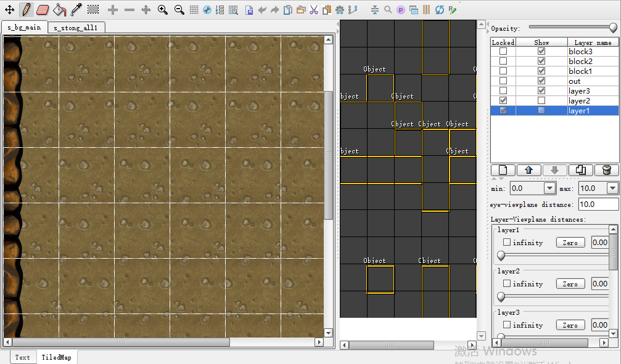
Task: Enable infinity checkbox for layer2 distance
Action: tap(507, 283)
